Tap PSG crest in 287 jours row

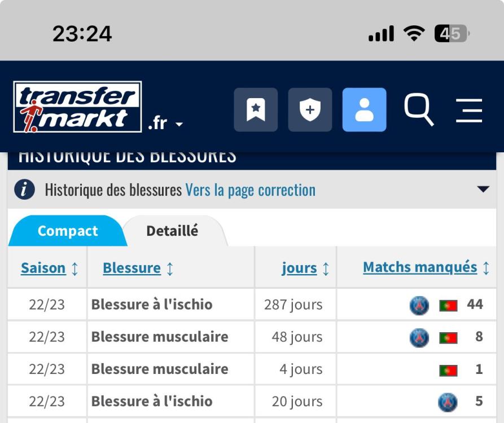419,305
